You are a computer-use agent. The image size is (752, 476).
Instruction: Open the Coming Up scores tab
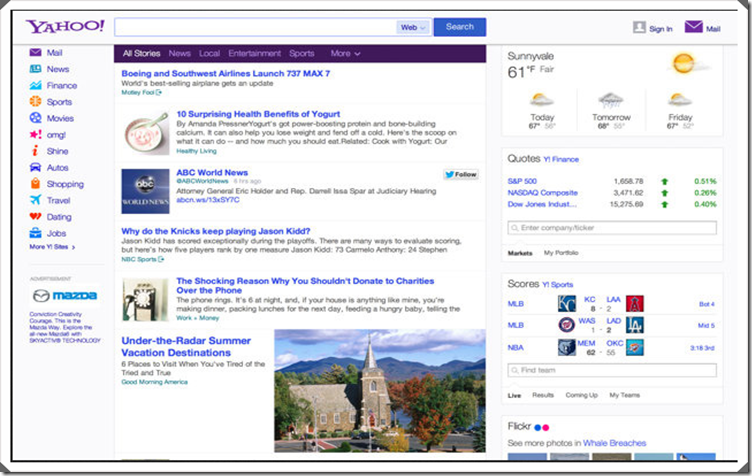pos(581,395)
